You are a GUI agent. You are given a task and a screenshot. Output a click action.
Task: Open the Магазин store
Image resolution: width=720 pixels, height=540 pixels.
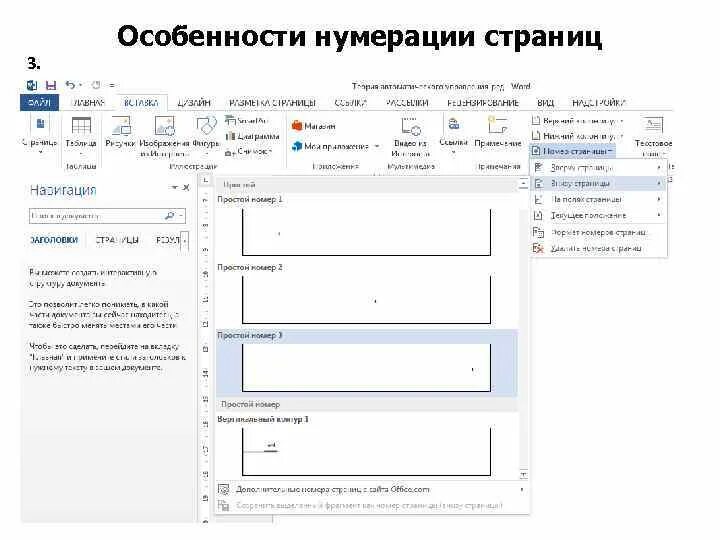314,125
